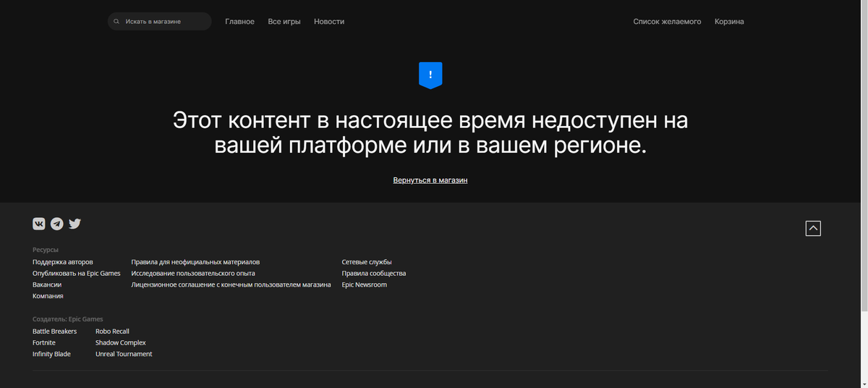Screen dimensions: 868x388
Task: Open the Корзина cart
Action: [729, 22]
